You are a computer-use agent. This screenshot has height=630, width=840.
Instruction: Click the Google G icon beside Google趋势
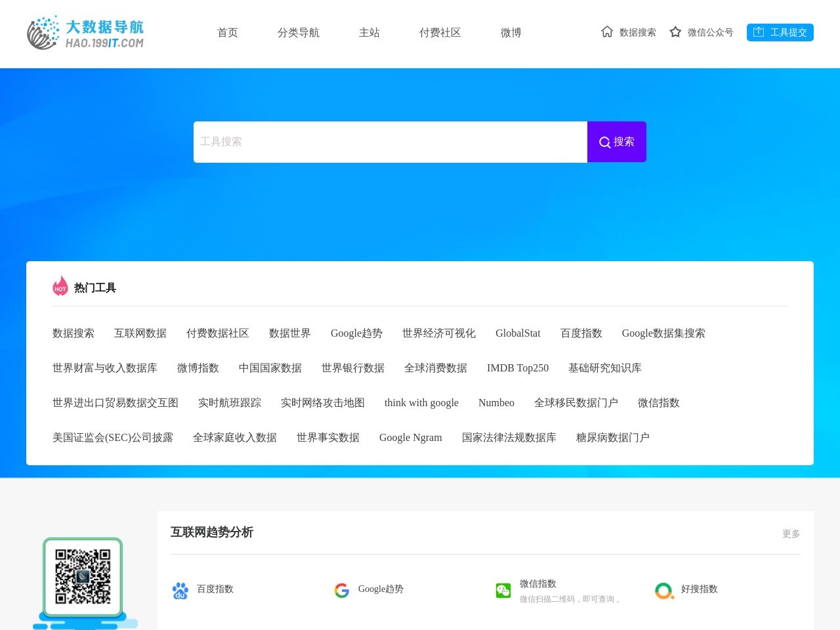click(x=342, y=590)
